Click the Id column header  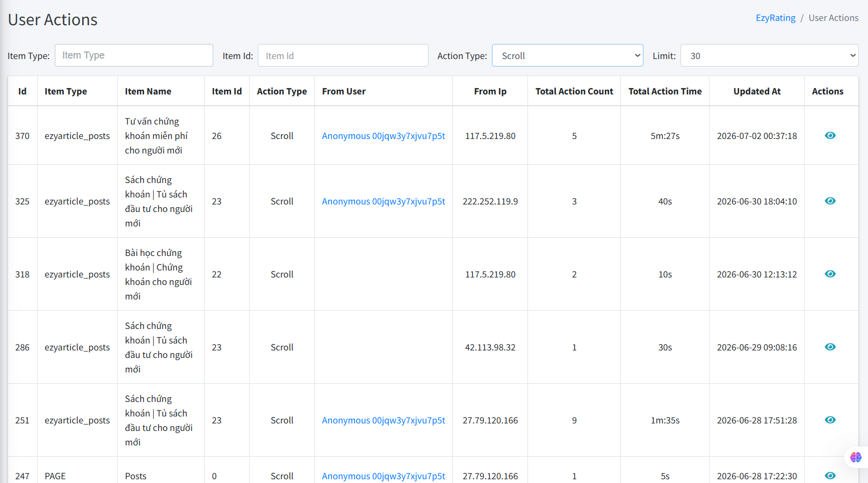point(22,91)
